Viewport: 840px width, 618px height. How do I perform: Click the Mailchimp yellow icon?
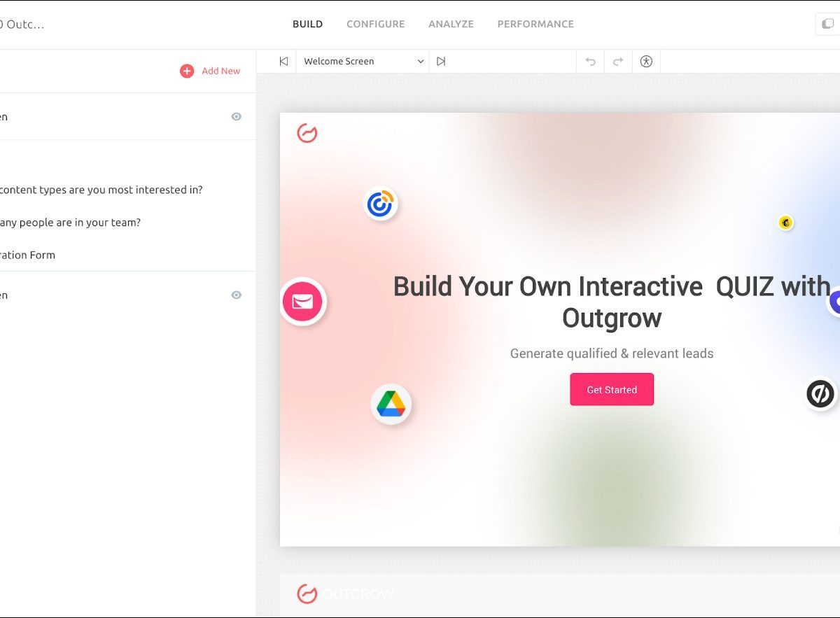tap(786, 223)
